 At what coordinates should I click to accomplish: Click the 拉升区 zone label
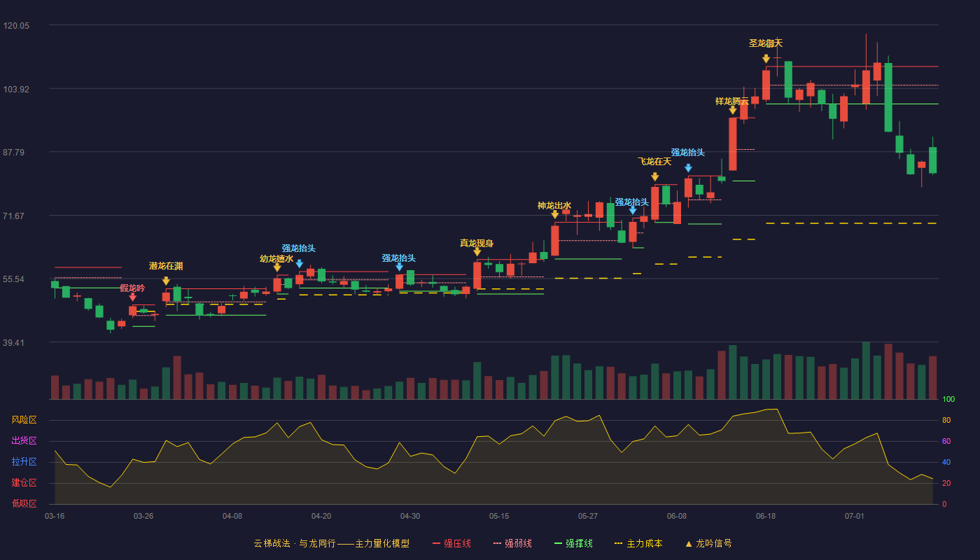(x=24, y=462)
